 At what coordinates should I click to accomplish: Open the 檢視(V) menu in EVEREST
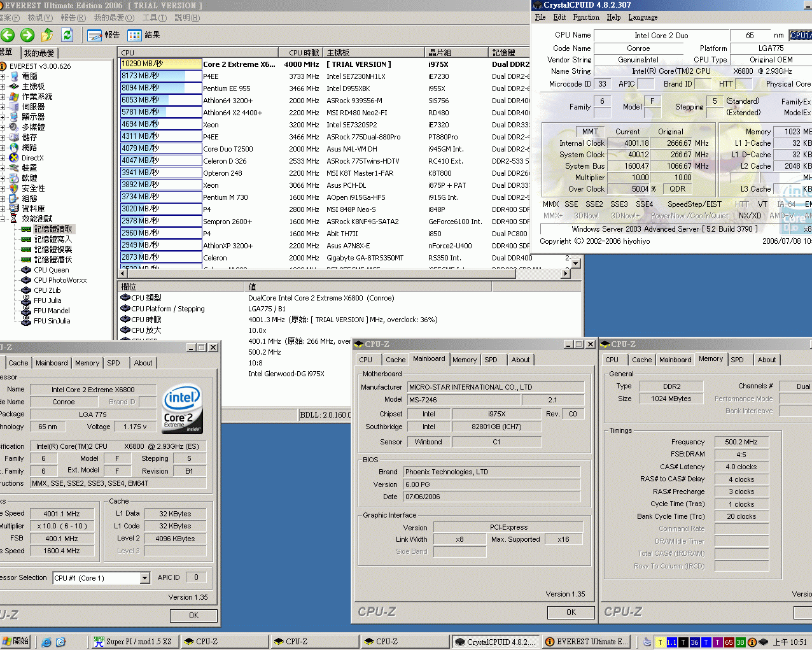coord(40,18)
